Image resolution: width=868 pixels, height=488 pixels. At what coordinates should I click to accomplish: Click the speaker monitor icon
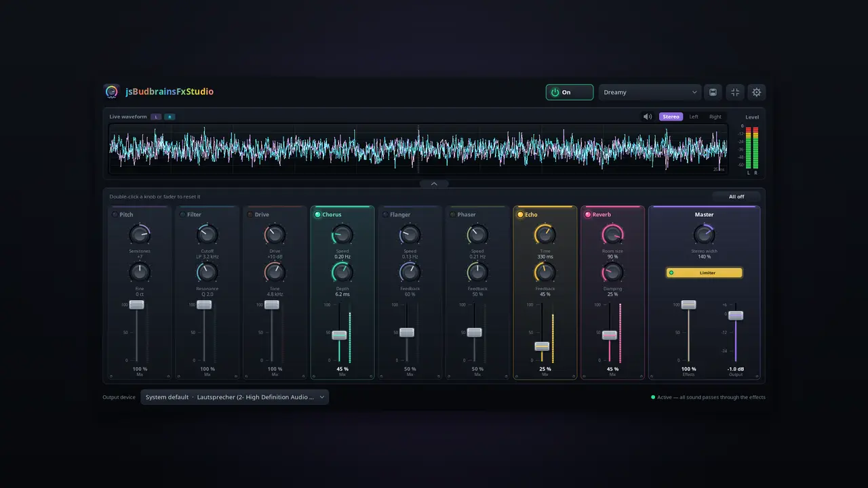click(648, 117)
